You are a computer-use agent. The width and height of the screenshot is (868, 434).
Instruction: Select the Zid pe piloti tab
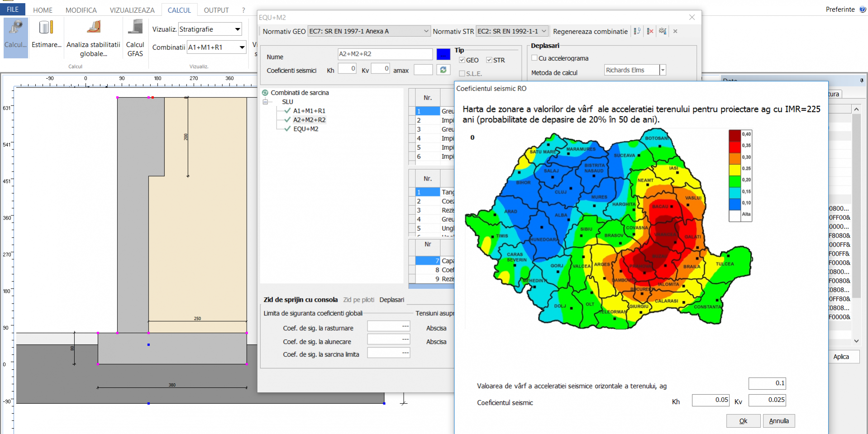coord(358,300)
